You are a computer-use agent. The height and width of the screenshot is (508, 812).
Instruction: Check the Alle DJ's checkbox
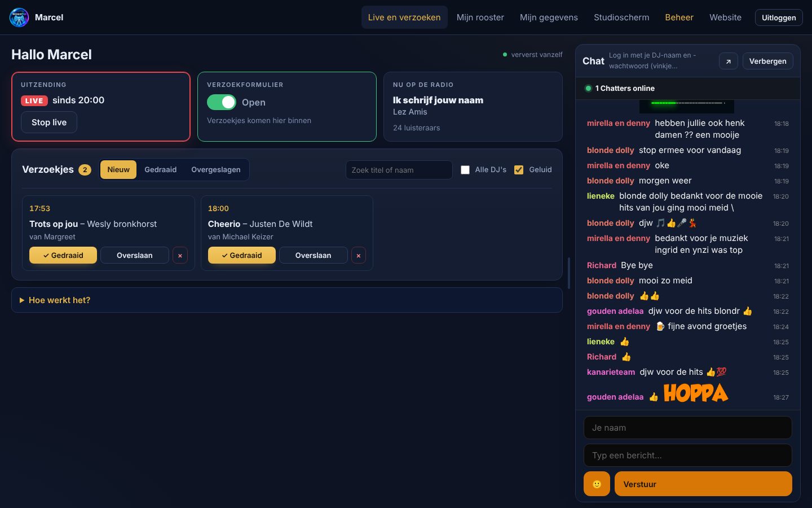click(465, 170)
